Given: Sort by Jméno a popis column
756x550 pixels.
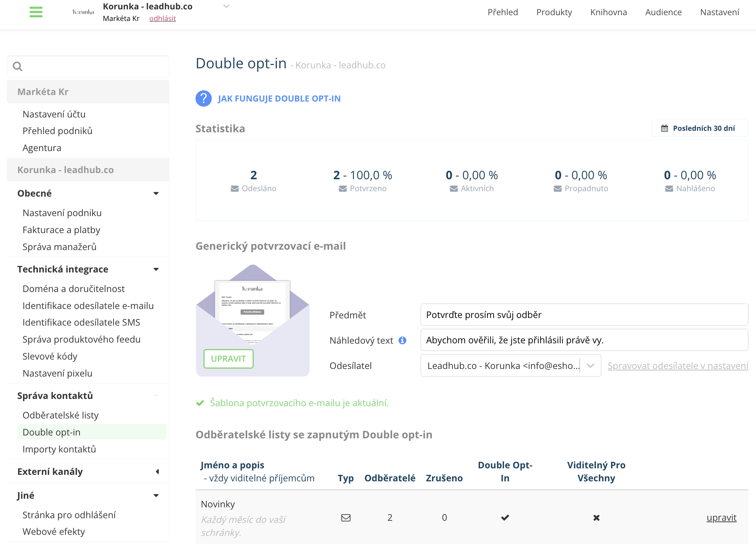Looking at the screenshot, I should tap(232, 465).
